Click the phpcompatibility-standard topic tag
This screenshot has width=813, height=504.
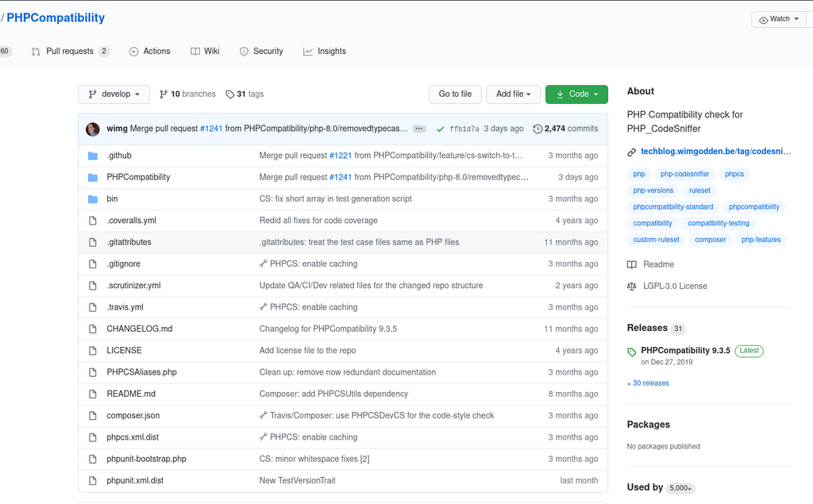pyautogui.click(x=673, y=207)
